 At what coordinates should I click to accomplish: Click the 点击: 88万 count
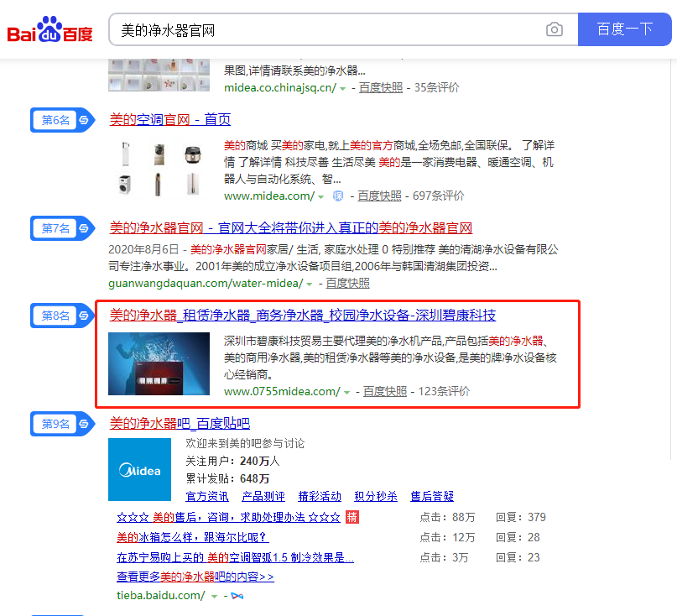(x=447, y=517)
